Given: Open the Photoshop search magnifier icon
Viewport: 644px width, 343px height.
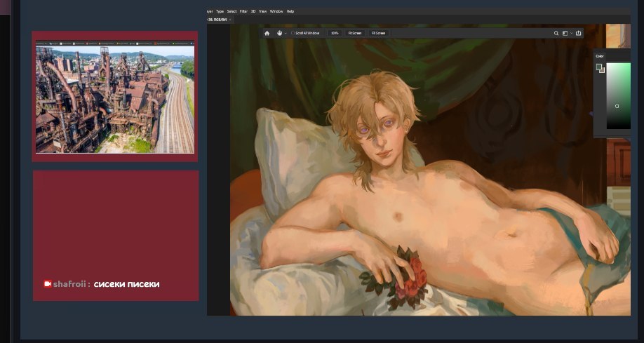Looking at the screenshot, I should [556, 33].
